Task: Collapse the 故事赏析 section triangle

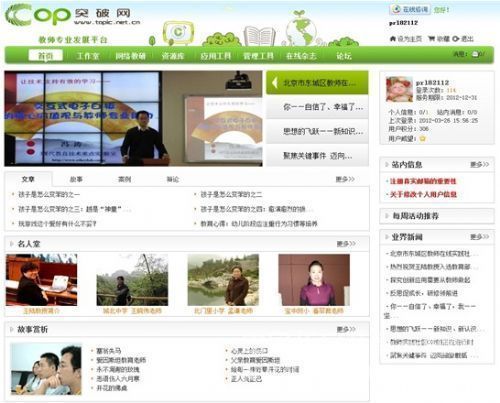Action: tap(12, 330)
